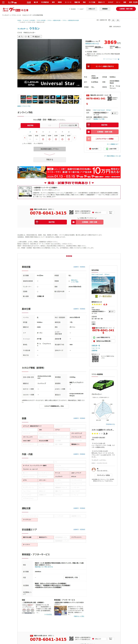The width and height of the screenshot is (138, 644).
Task: Click the Goo-net 中古車 logo
Action: [15, 10]
